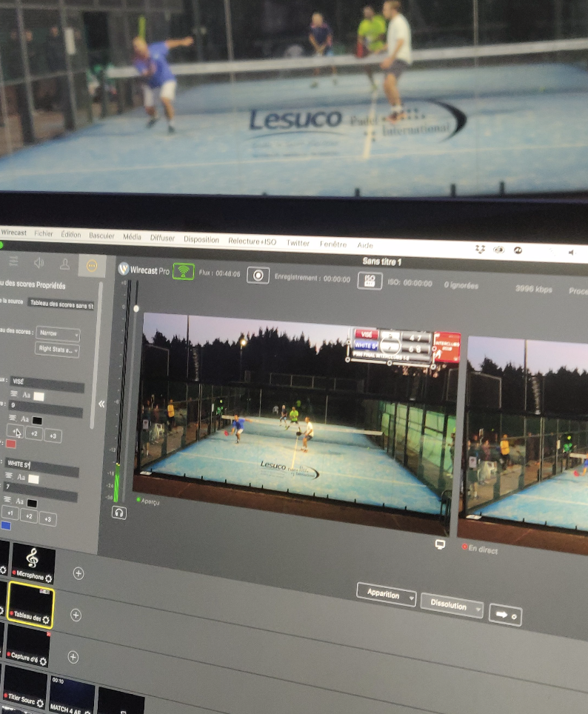Open the Disposition menu
This screenshot has height=714, width=588.
coord(201,239)
